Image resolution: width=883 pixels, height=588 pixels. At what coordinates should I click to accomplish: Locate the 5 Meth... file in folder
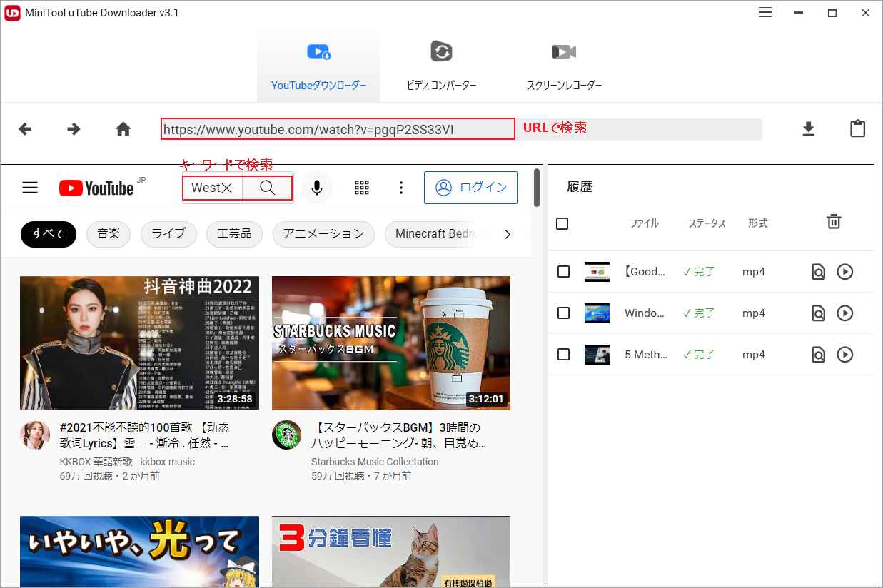coord(818,355)
